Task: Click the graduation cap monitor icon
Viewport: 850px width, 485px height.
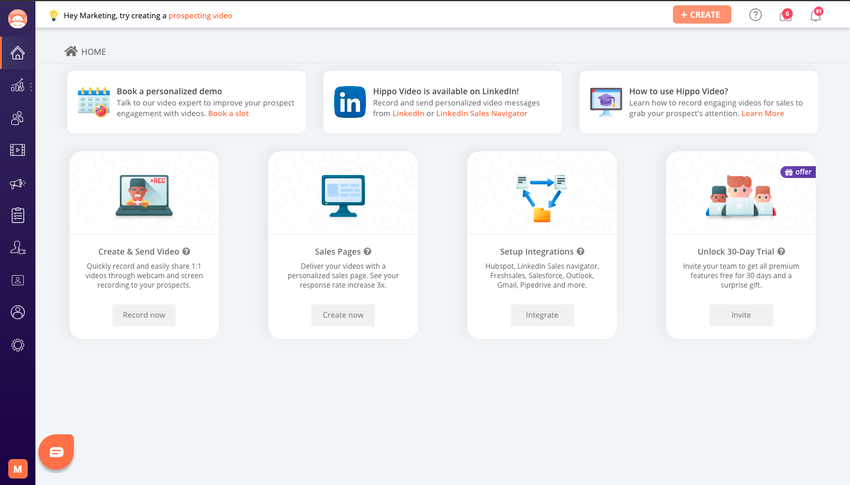Action: [x=606, y=102]
